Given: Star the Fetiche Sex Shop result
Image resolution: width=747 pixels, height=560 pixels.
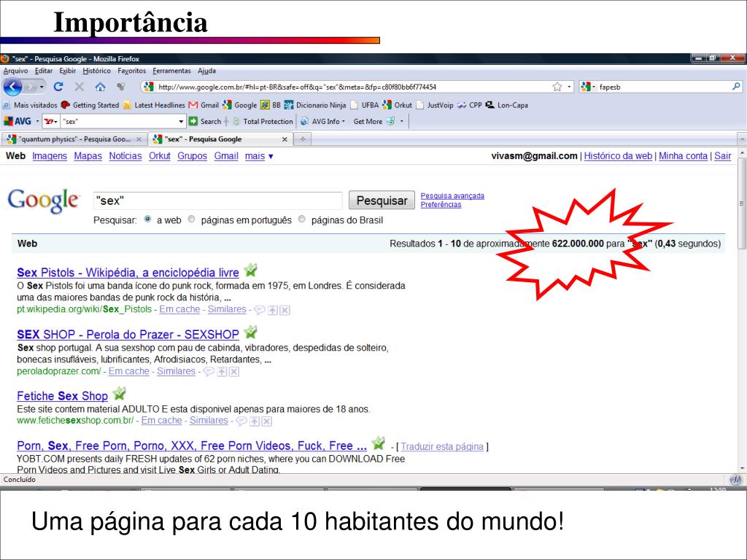Looking at the screenshot, I should pos(119,394).
